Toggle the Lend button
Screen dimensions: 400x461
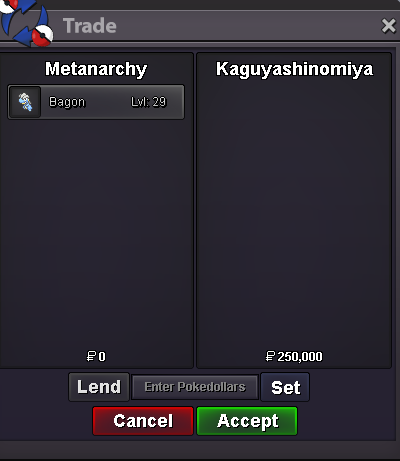pyautogui.click(x=99, y=387)
